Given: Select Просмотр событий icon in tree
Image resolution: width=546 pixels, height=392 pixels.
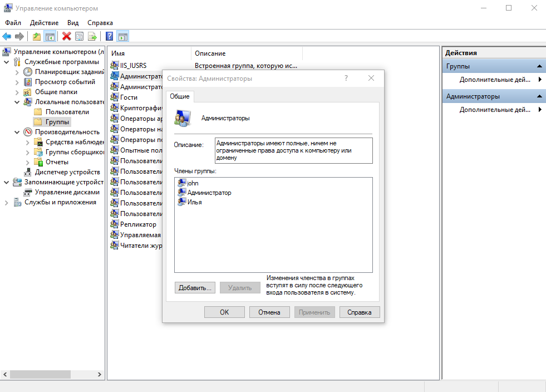Looking at the screenshot, I should (28, 82).
